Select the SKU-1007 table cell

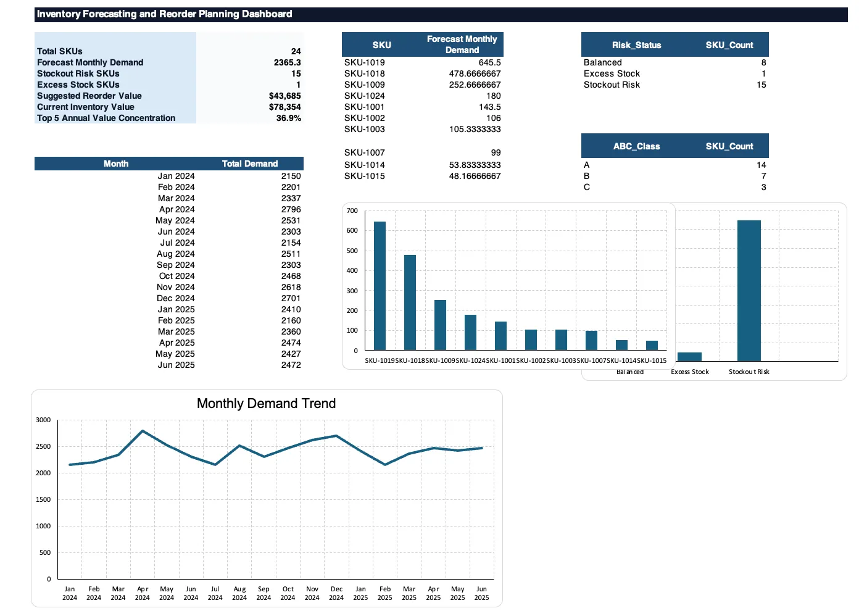365,152
